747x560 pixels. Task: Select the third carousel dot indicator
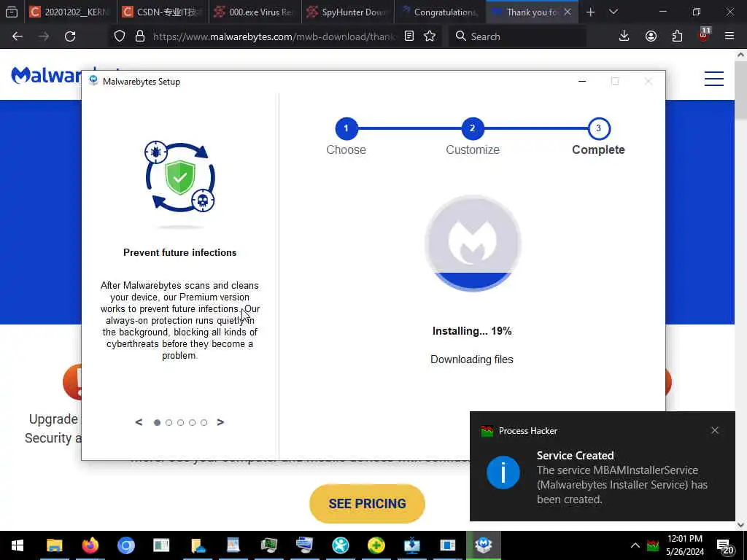click(181, 422)
